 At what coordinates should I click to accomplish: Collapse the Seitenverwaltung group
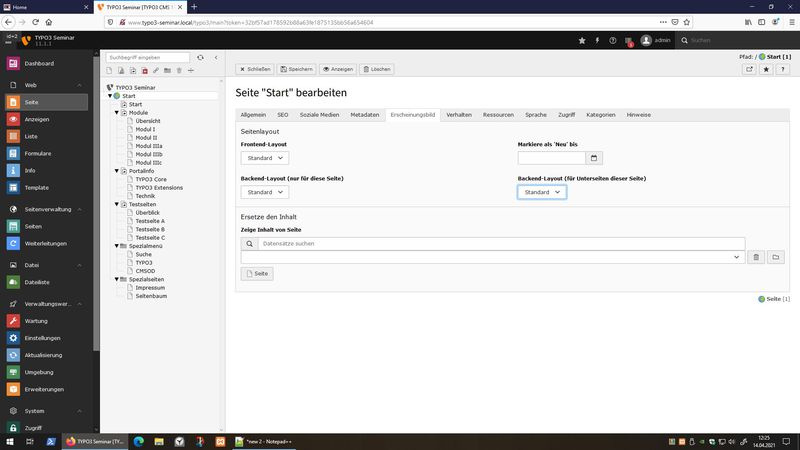tap(80, 209)
